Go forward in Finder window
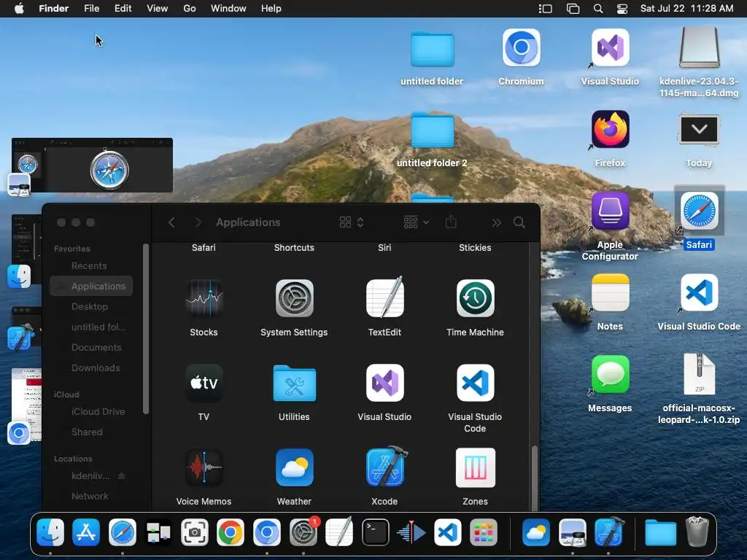The height and width of the screenshot is (560, 747). 198,222
